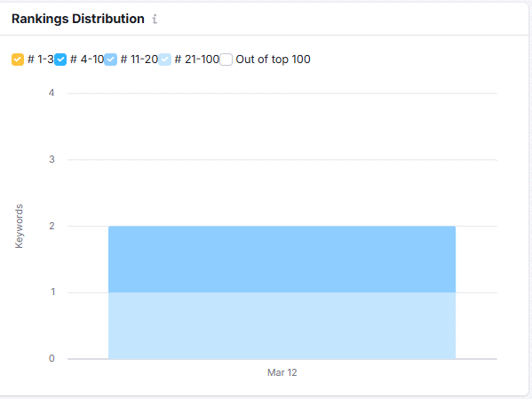Click the '# 11-20' legend label text
Image resolution: width=532 pixels, height=399 pixels.
(139, 60)
